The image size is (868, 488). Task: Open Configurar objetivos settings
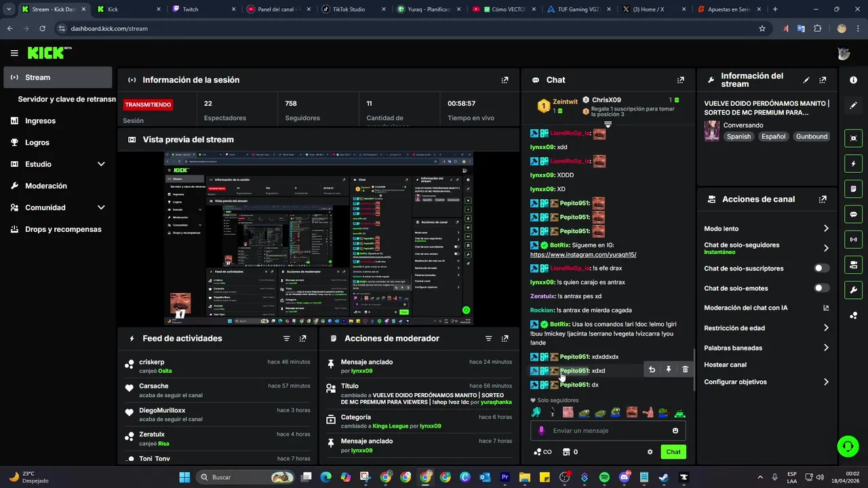(766, 382)
